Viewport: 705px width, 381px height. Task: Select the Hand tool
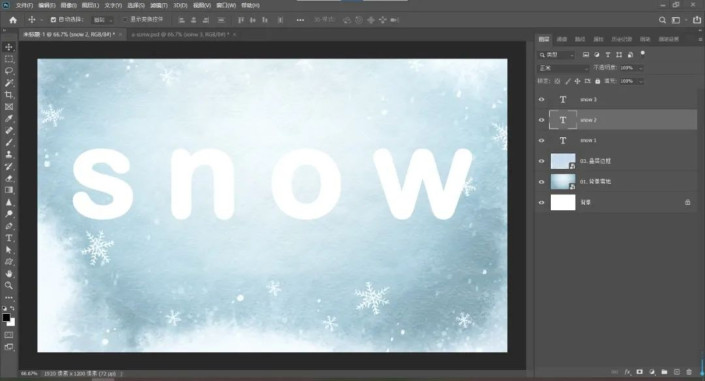(x=9, y=273)
